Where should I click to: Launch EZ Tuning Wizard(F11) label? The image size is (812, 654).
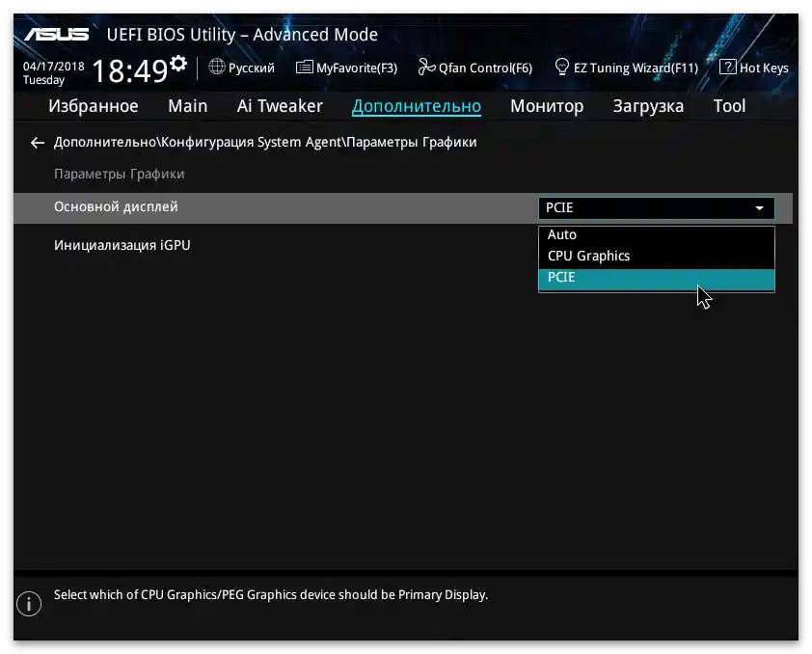coord(636,68)
